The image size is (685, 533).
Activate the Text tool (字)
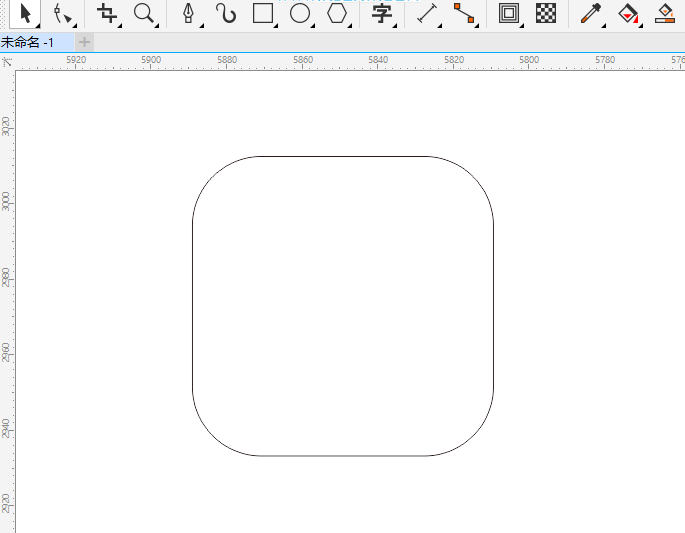pos(381,13)
